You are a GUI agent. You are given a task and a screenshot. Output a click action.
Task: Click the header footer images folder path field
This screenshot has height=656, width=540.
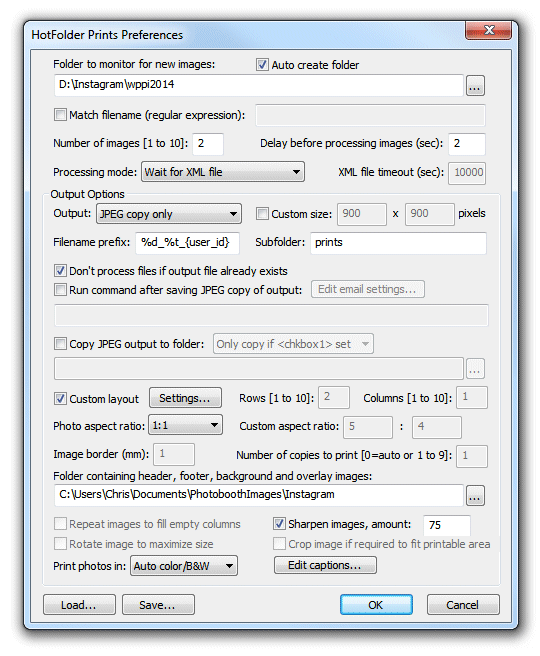click(259, 495)
